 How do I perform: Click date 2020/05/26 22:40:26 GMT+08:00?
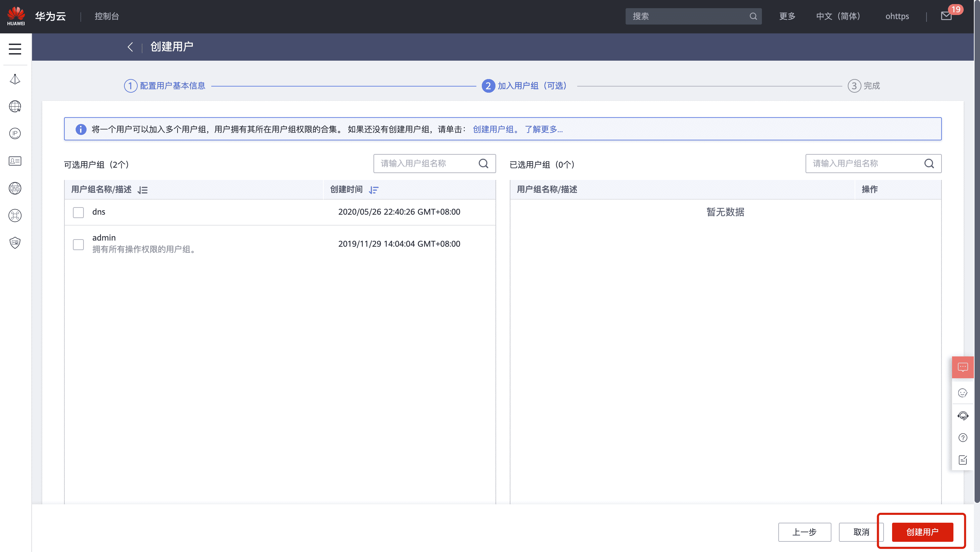point(399,212)
